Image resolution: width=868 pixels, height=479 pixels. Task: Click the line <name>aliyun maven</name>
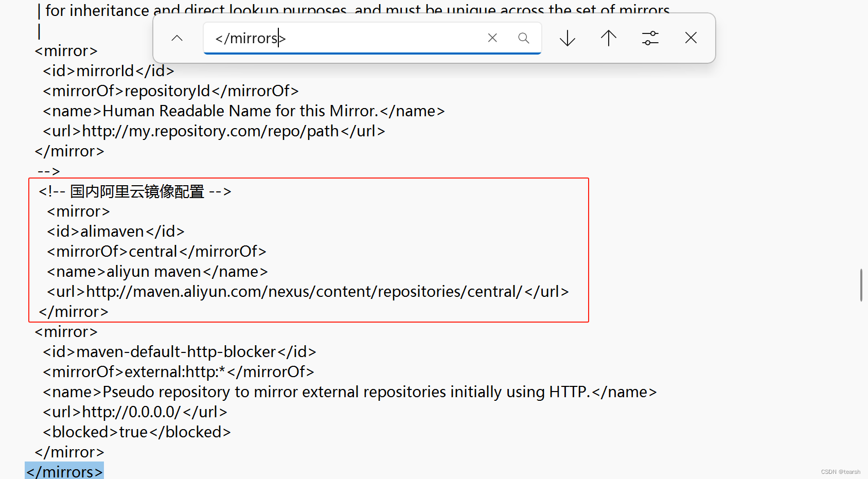point(157,272)
